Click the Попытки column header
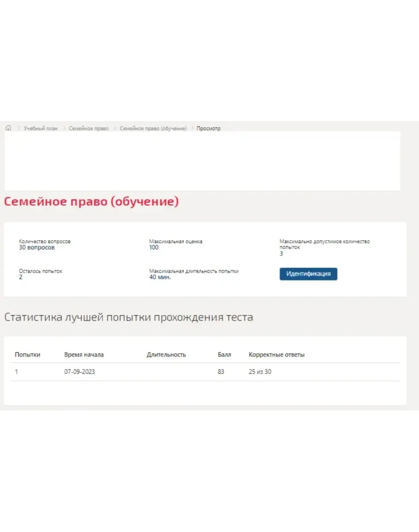Viewport: 419px width, 532px height. [x=27, y=355]
